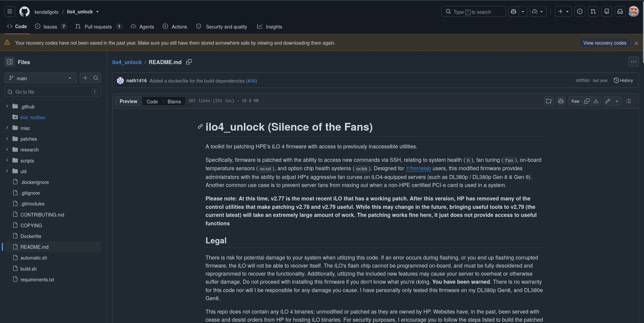Expand the .github folder
The width and height of the screenshot is (644, 323).
click(x=7, y=106)
